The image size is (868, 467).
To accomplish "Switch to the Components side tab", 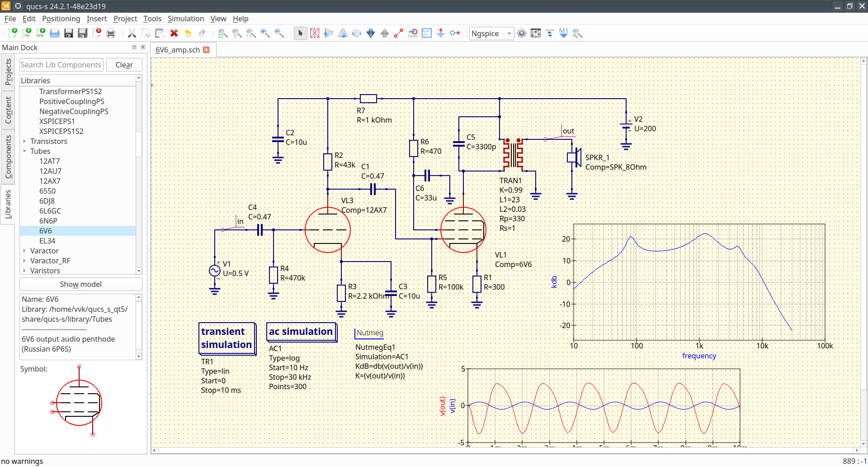I will [8, 157].
